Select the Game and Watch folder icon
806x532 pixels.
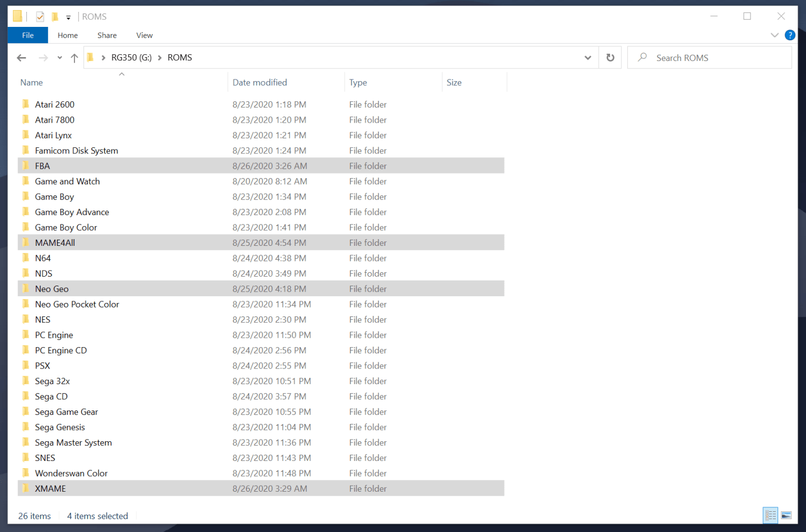tap(26, 181)
